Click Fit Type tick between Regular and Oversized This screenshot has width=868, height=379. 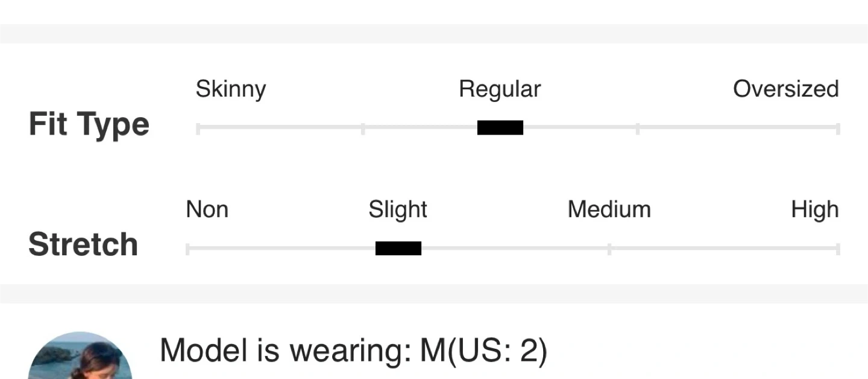pyautogui.click(x=637, y=129)
